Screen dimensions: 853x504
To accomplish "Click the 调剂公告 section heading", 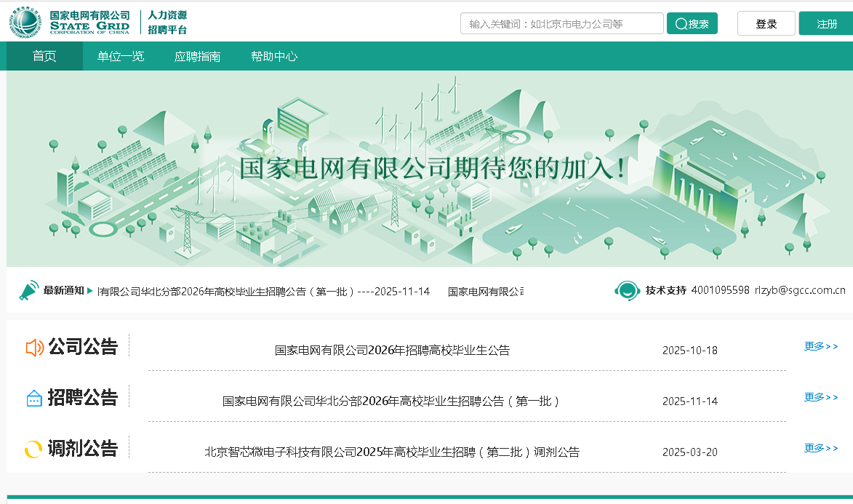I will [83, 449].
